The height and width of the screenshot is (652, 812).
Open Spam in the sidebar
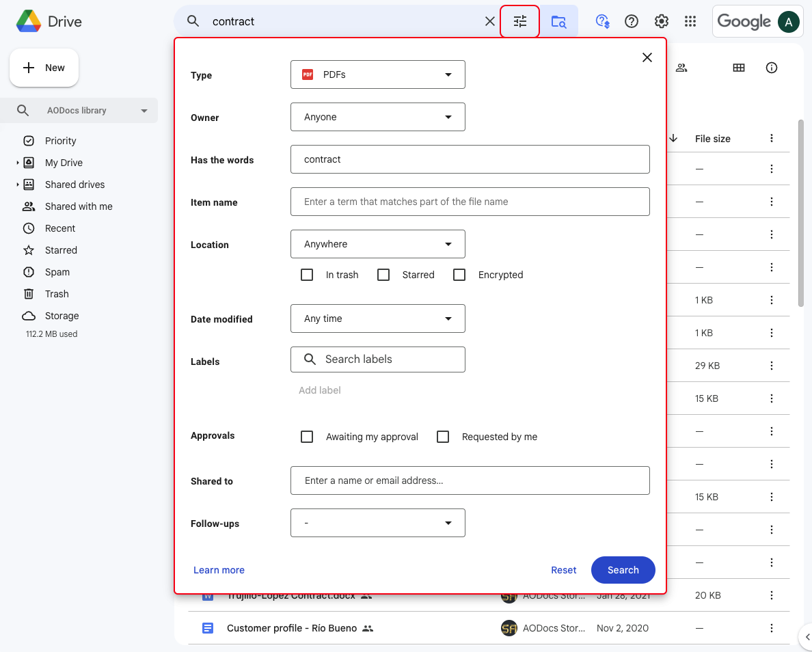click(x=57, y=273)
